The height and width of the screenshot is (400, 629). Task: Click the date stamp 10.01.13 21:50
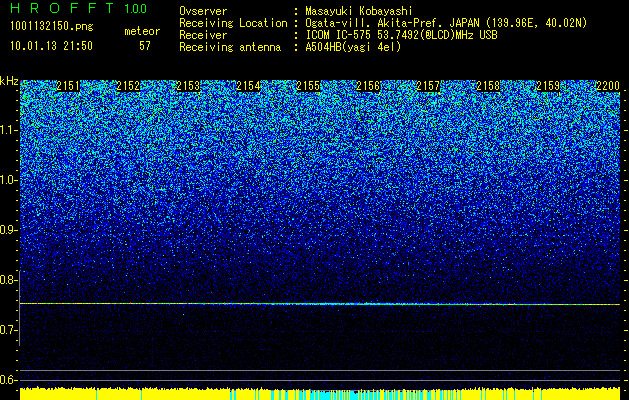[x=51, y=46]
